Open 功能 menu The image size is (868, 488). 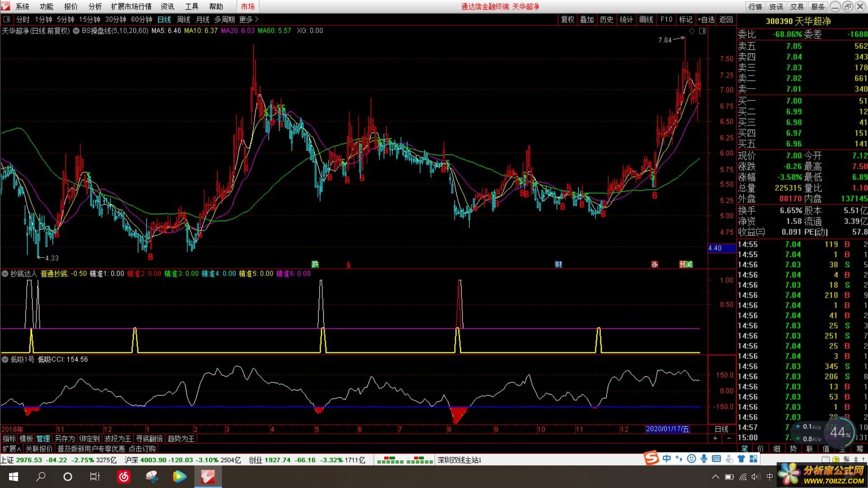click(x=46, y=6)
